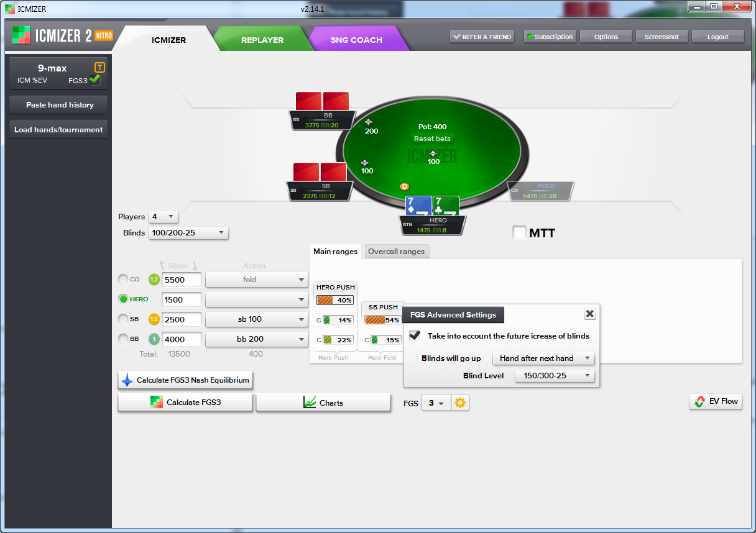Screen dimensions: 756x533
Task: Select the CO radio button
Action: tap(123, 280)
